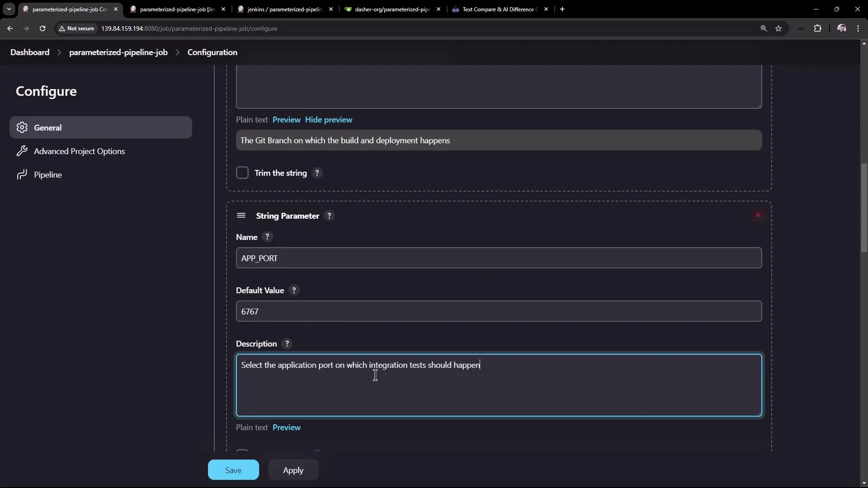Click the Save button

[x=233, y=469]
